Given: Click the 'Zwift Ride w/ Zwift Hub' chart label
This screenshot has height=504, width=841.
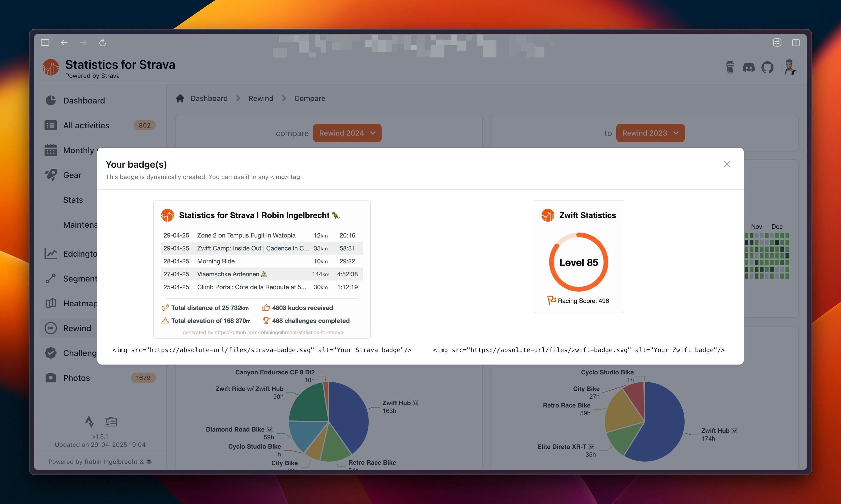Looking at the screenshot, I should coord(249,389).
